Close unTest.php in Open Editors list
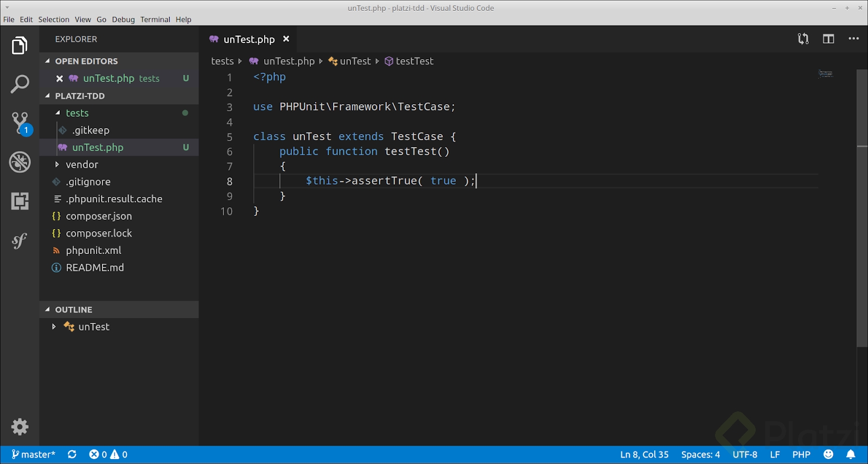This screenshot has width=868, height=464. click(x=60, y=79)
